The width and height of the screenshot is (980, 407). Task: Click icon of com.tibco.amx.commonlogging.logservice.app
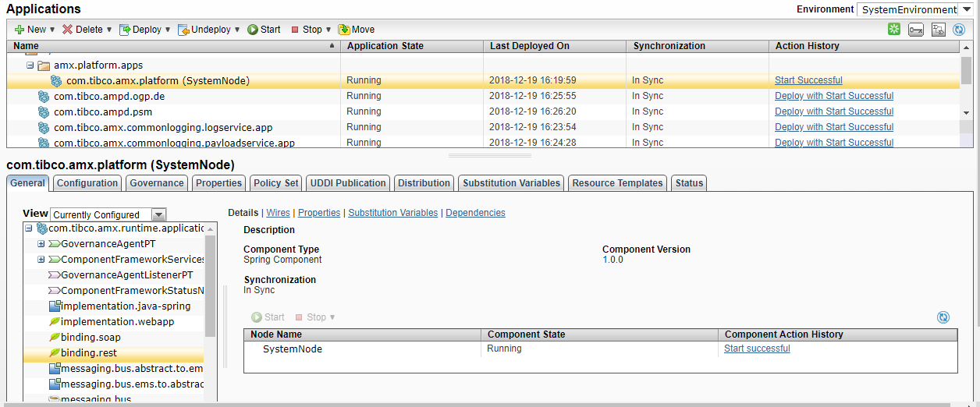44,128
